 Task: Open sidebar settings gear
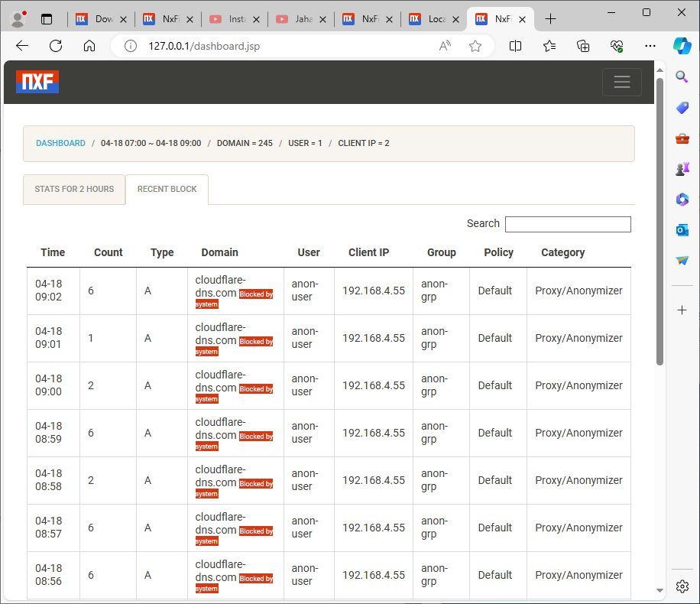pos(682,586)
